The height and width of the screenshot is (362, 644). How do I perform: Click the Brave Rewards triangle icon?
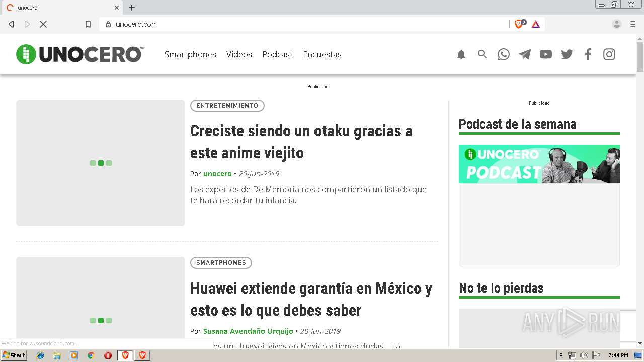(536, 24)
